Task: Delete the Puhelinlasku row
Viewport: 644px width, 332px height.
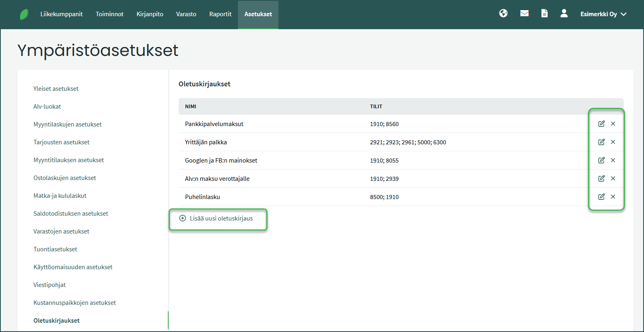Action: (613, 197)
